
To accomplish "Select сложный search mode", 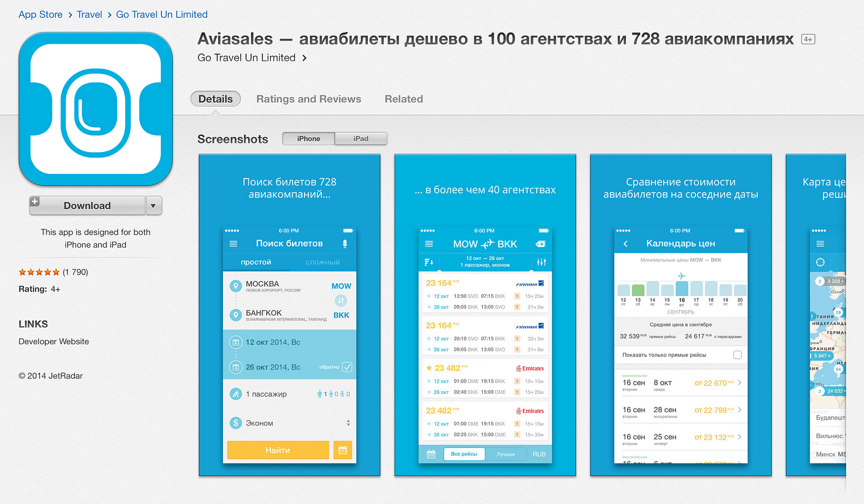I will pyautogui.click(x=323, y=262).
